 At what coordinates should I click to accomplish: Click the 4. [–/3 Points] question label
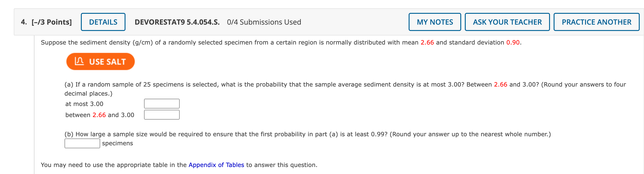[46, 22]
